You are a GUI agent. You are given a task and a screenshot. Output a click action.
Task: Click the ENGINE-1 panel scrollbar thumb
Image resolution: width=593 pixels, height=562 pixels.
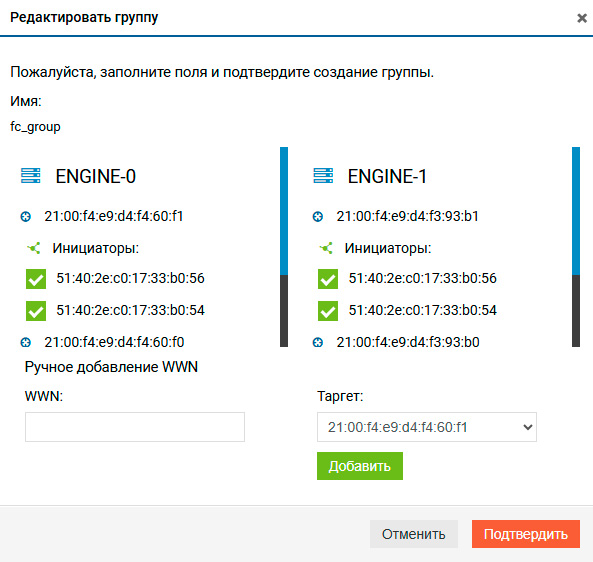[x=576, y=211]
